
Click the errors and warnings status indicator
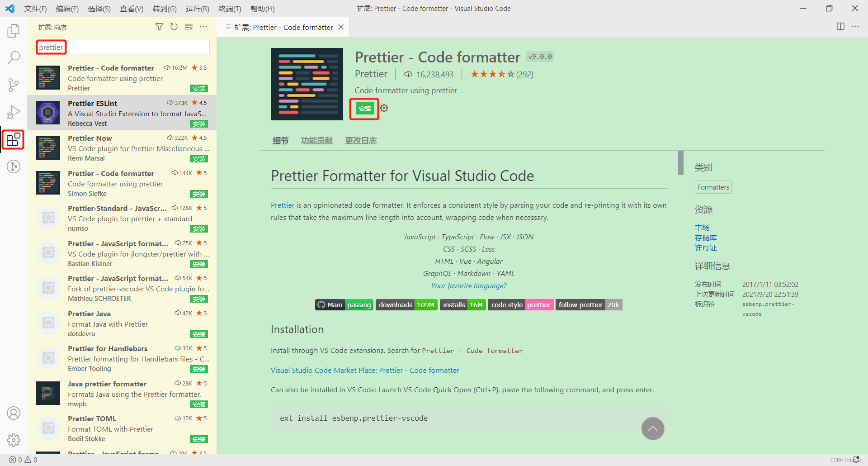[23, 460]
